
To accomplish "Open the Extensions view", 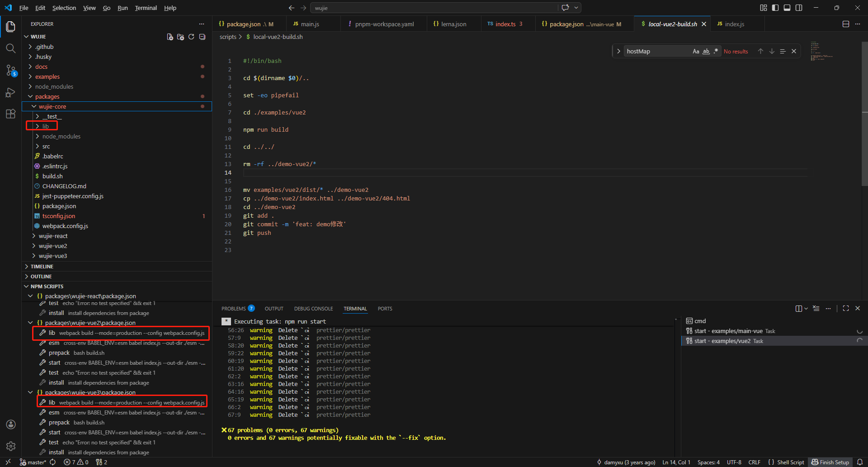I will 11,114.
